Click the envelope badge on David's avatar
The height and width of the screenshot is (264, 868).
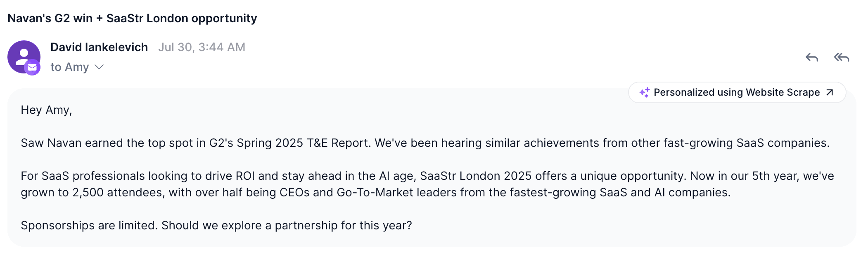(31, 67)
